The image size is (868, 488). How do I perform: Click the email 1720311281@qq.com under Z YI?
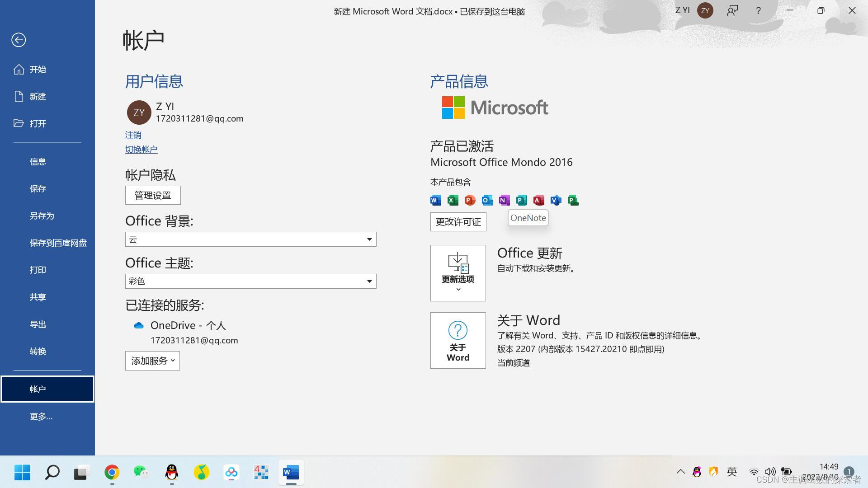pyautogui.click(x=200, y=119)
